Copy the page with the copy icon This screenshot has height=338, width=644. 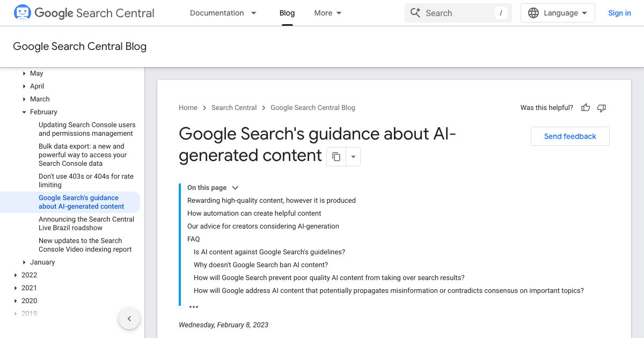(336, 157)
